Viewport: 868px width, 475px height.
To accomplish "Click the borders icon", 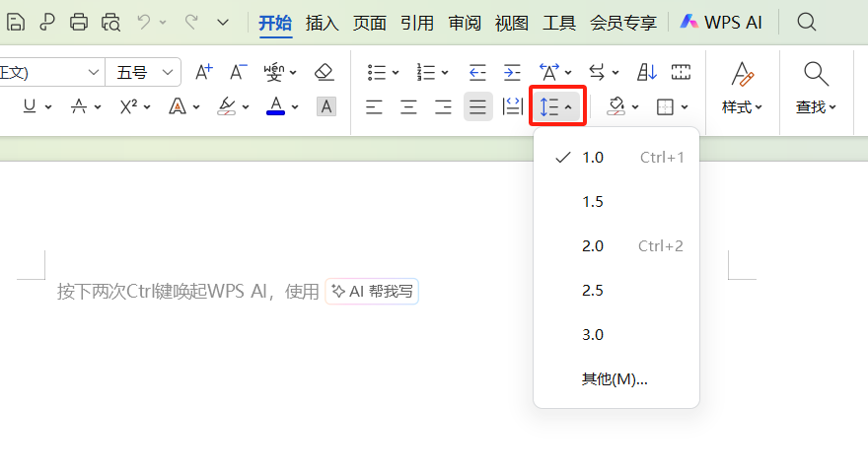I will 665,106.
